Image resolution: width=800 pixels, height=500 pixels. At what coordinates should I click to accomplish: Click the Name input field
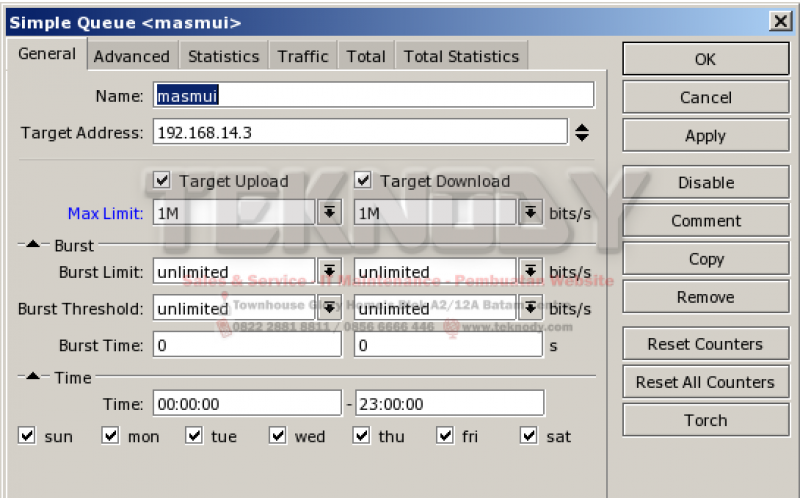[x=373, y=95]
